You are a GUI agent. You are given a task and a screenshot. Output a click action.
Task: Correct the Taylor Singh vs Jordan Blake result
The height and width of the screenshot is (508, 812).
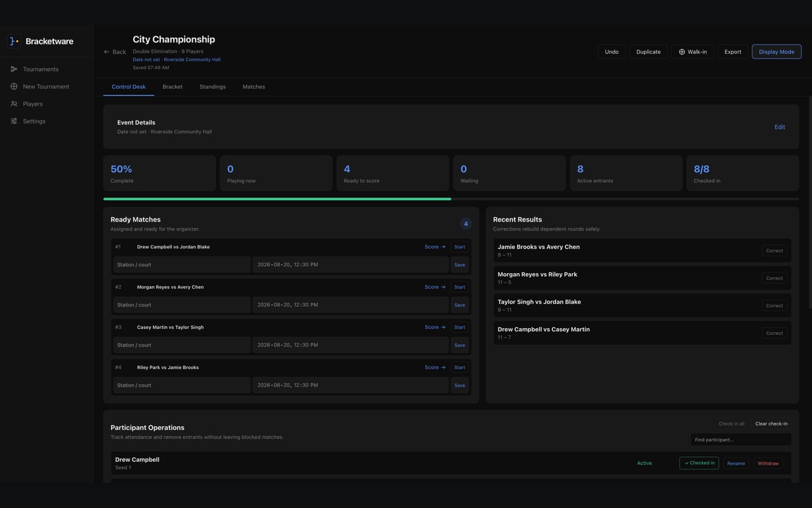tap(774, 305)
